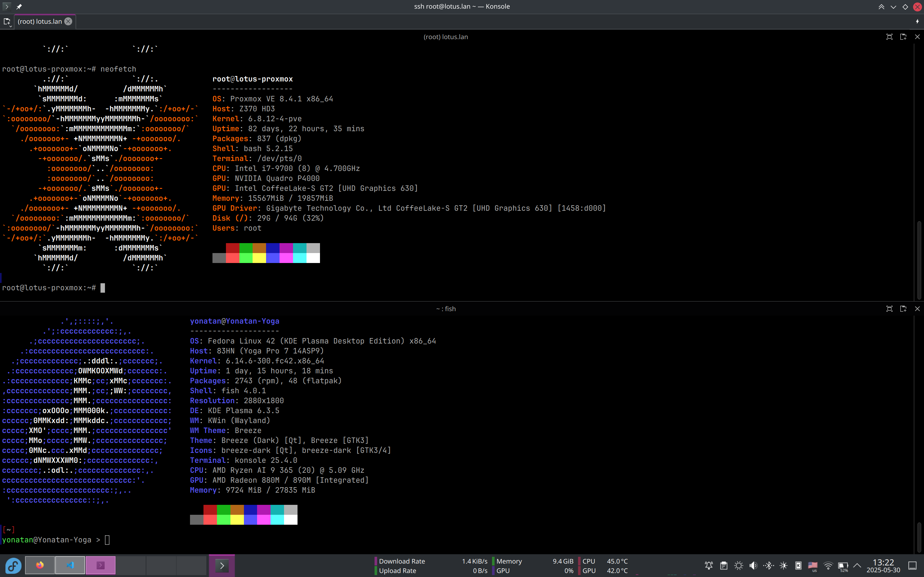This screenshot has width=924, height=577.
Task: Close the (root) lotus.lan tab
Action: tap(68, 21)
